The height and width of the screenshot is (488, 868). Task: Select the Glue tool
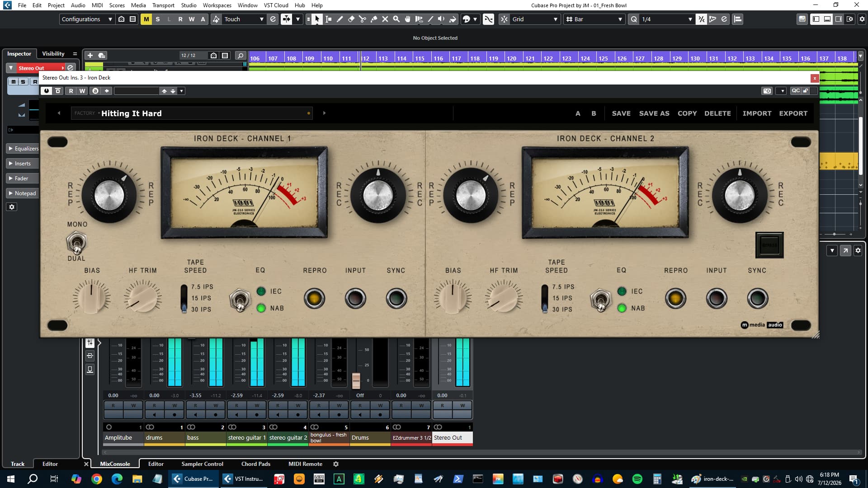point(374,19)
